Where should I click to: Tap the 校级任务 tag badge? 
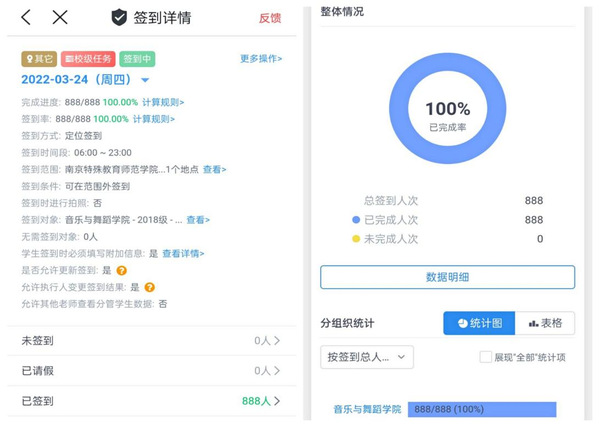(x=88, y=59)
